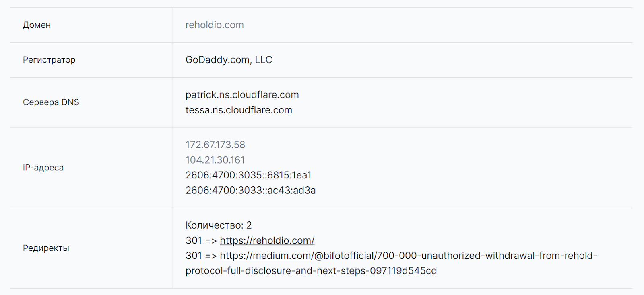Image resolution: width=644 pixels, height=295 pixels.
Task: Click the 301 code before reholdio.com link
Action: tap(194, 240)
